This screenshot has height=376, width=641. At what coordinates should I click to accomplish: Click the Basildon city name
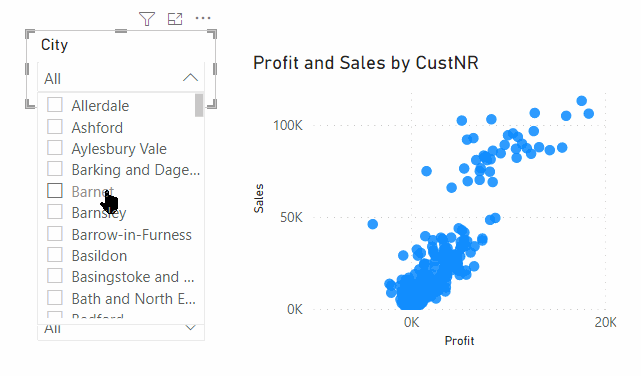point(99,256)
